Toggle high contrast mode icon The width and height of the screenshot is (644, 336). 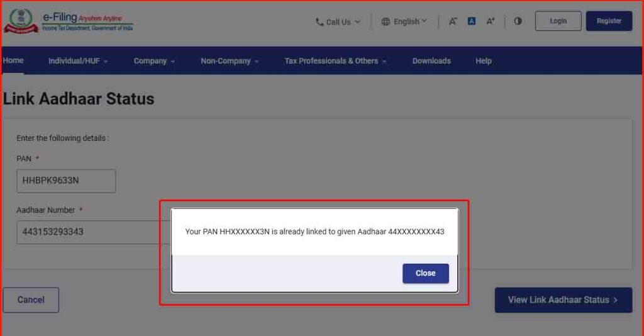(x=518, y=21)
